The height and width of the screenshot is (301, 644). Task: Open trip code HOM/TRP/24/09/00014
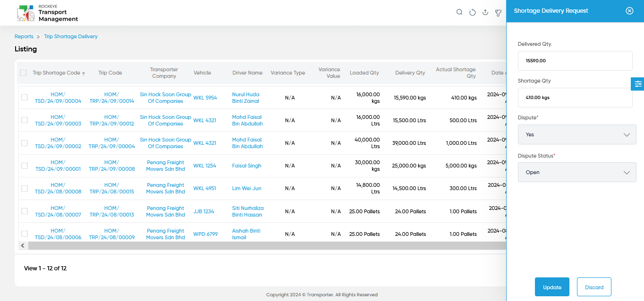112,98
